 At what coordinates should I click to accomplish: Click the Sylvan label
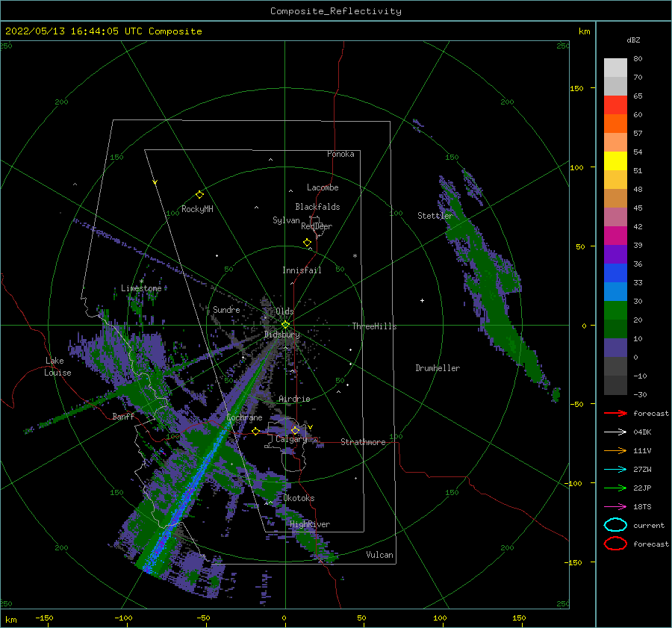point(286,220)
